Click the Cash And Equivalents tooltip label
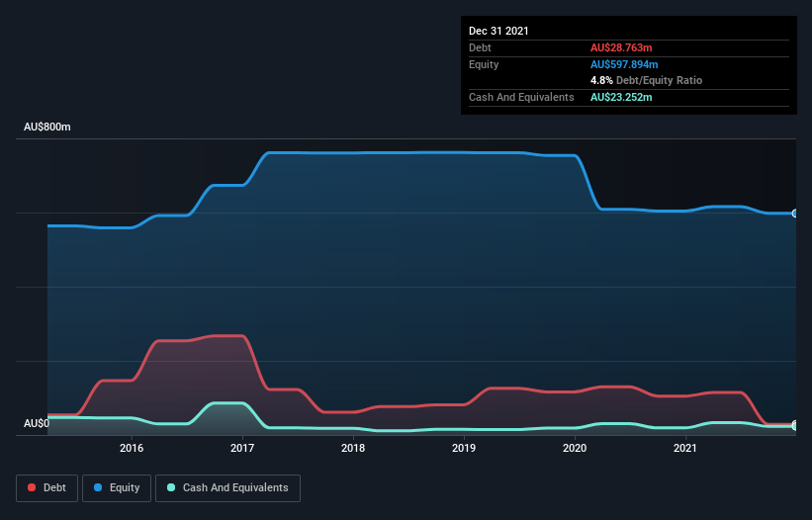The height and width of the screenshot is (520, 812). tap(521, 97)
